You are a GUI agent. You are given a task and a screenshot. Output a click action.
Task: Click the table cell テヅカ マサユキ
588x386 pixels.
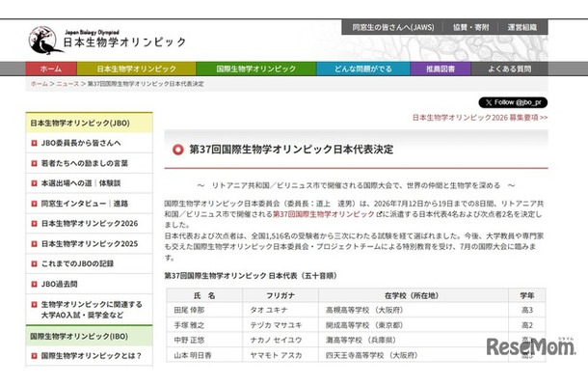pyautogui.click(x=281, y=325)
